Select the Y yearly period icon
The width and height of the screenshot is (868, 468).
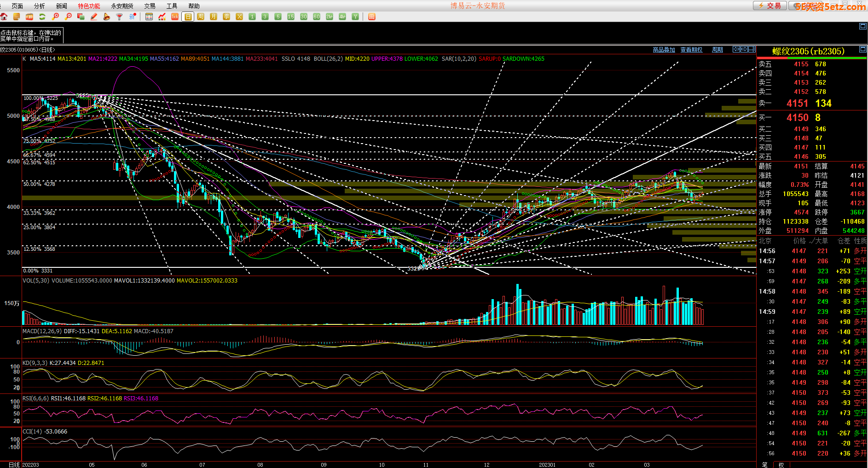coord(355,17)
